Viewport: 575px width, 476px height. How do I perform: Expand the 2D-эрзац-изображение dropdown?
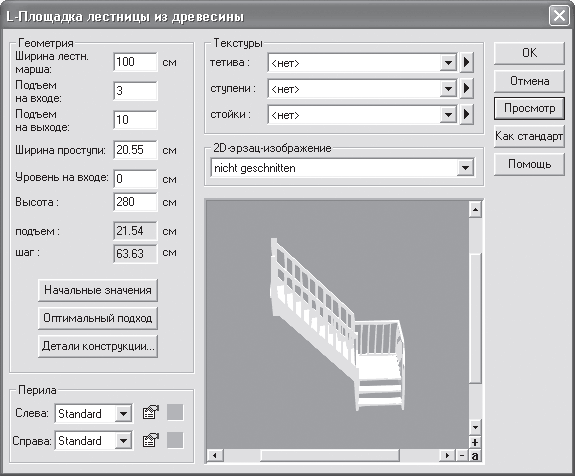pos(465,168)
